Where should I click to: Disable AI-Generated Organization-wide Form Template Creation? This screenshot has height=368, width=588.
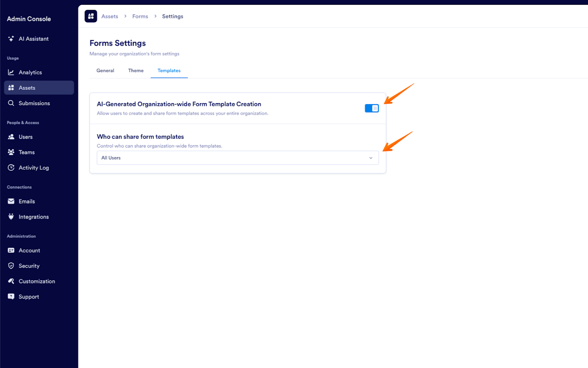click(372, 108)
